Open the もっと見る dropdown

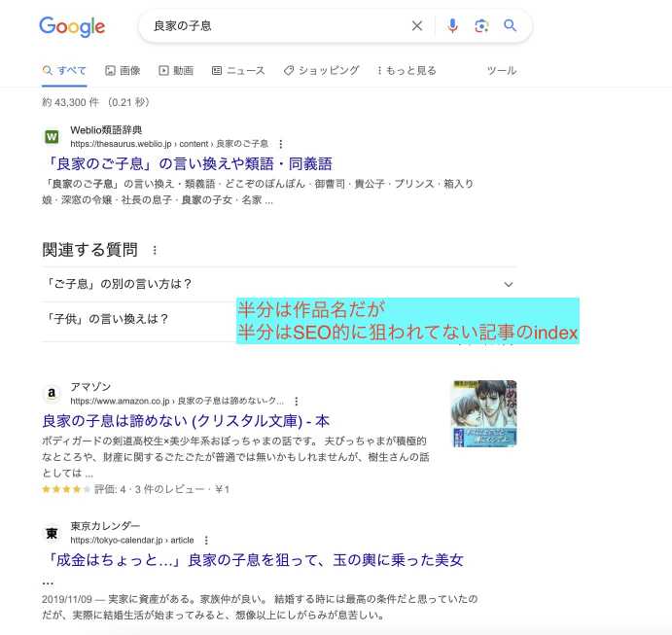coord(407,70)
